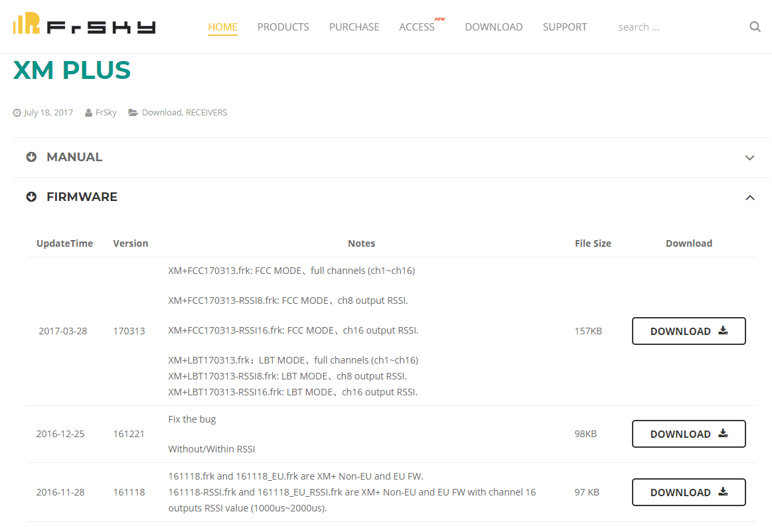Open the SUPPORT menu

click(x=565, y=27)
